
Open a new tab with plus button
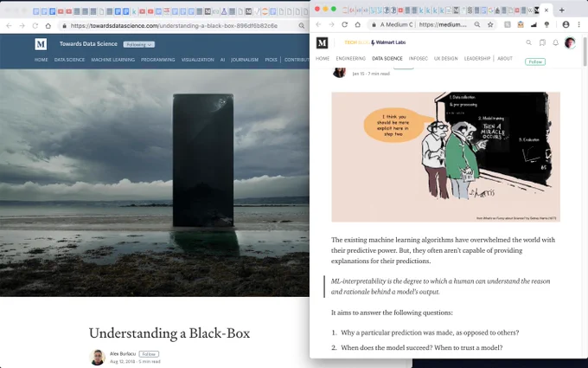pos(562,10)
